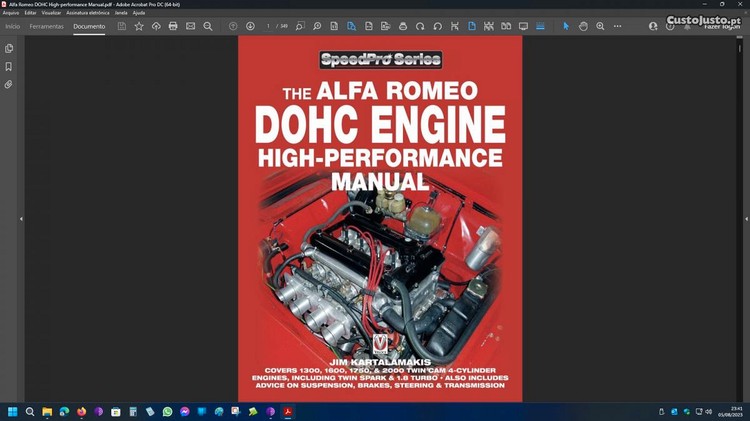Toggle read mode monitor icon
Viewport: 750px width, 421px height.
(x=523, y=26)
